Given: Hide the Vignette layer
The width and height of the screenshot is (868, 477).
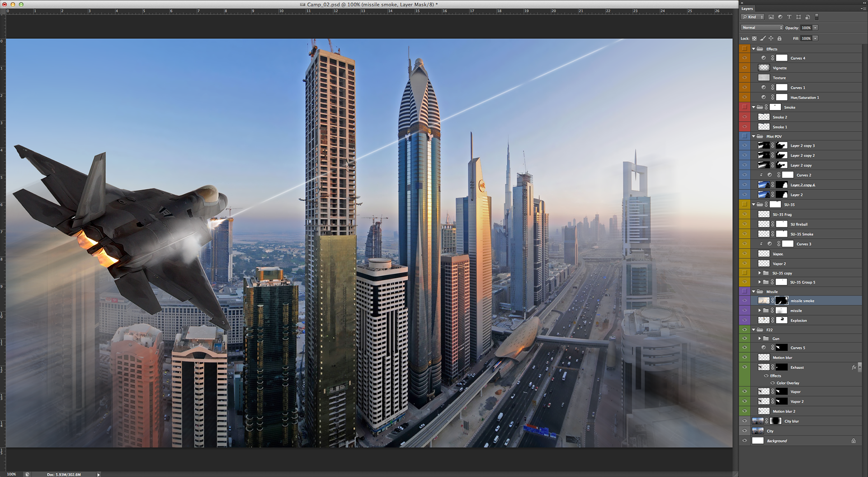Looking at the screenshot, I should tap(745, 68).
